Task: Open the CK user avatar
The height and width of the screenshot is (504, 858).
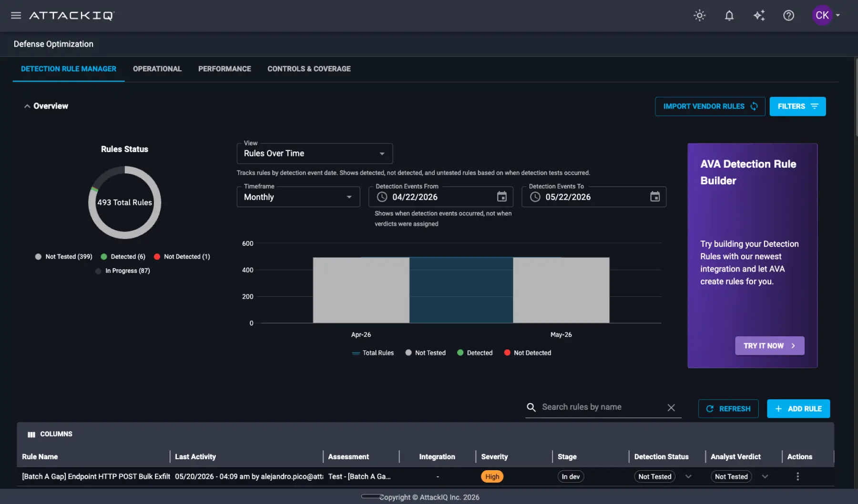Action: [x=822, y=15]
